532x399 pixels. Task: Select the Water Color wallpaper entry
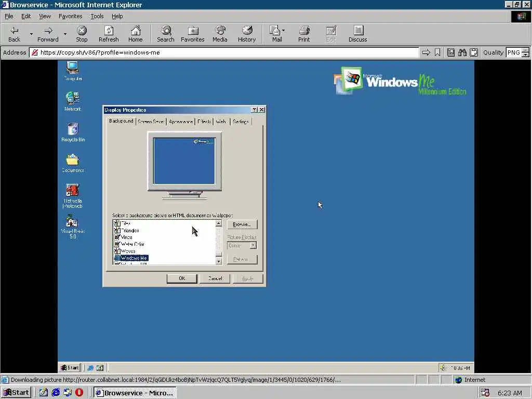(x=132, y=244)
